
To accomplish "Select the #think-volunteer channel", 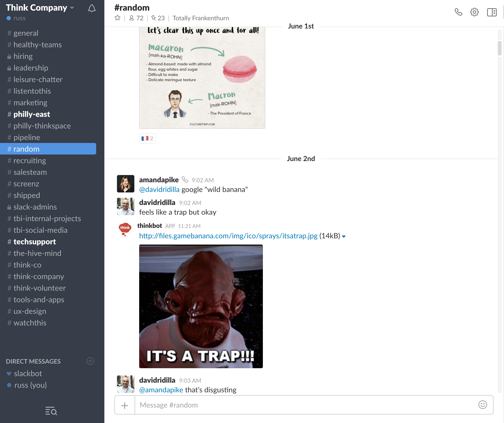I will (48, 288).
